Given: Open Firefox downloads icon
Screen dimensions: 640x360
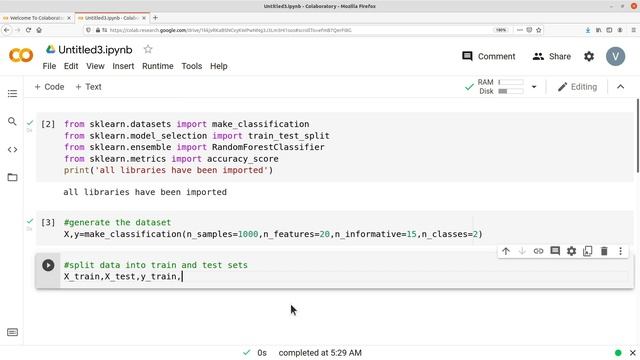Looking at the screenshot, I should point(588,30).
